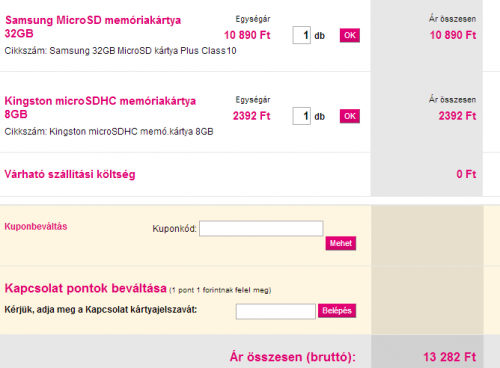Select the Kingston unit price 2392 Ft
The width and height of the screenshot is (500, 368).
[251, 116]
